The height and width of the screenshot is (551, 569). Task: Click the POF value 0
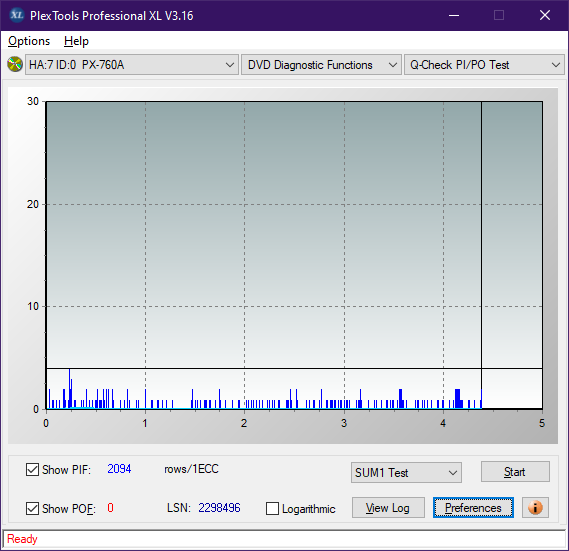(x=111, y=507)
